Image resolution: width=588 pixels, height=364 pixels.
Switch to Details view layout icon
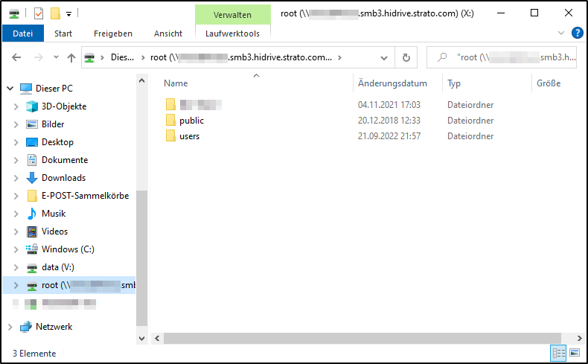pos(558,353)
